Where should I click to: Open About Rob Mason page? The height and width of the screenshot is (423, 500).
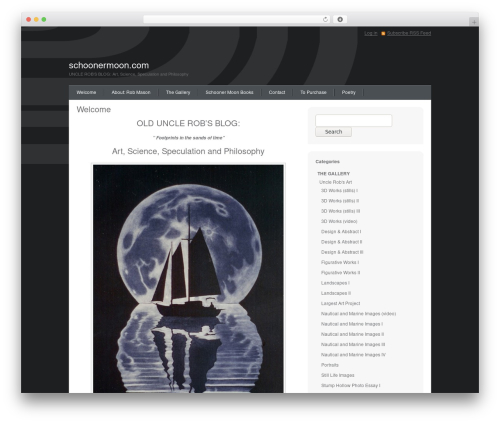(131, 92)
